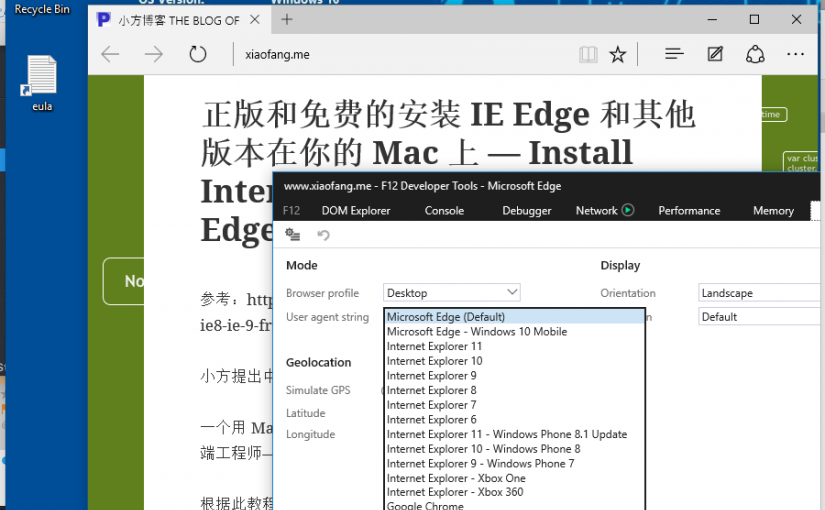The height and width of the screenshot is (510, 825).
Task: Open the Network tab
Action: tap(597, 211)
